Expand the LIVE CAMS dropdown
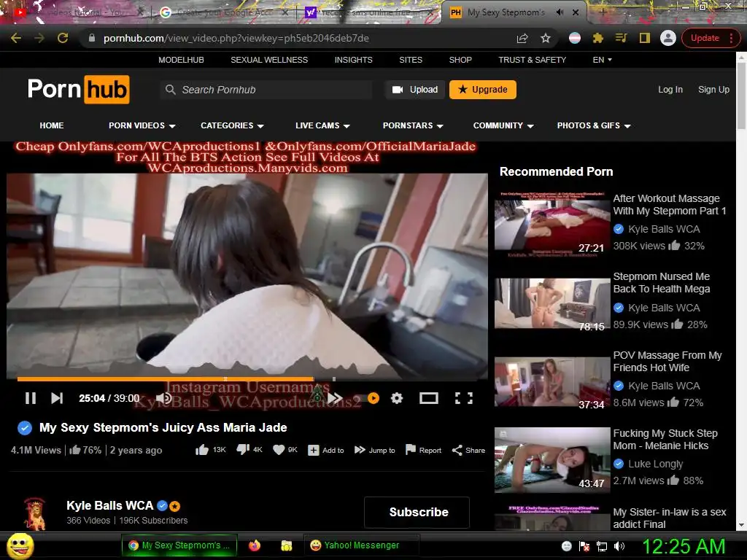This screenshot has width=747, height=560. [322, 125]
